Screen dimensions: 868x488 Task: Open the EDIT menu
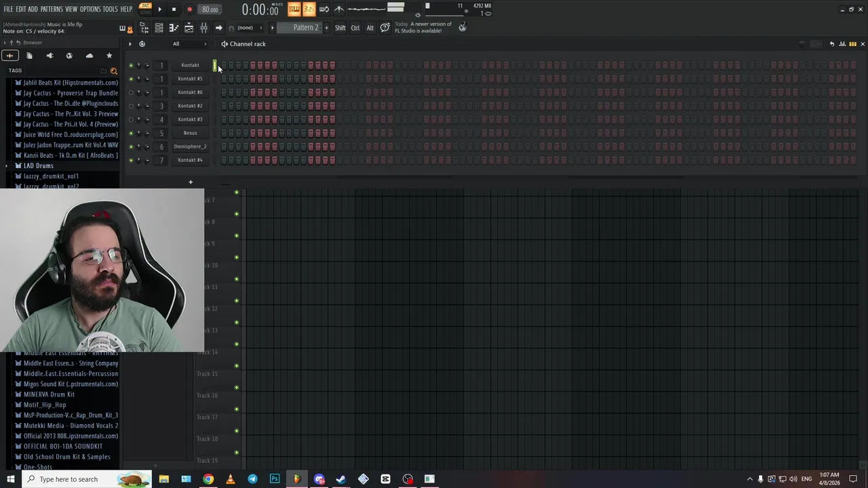pyautogui.click(x=21, y=9)
